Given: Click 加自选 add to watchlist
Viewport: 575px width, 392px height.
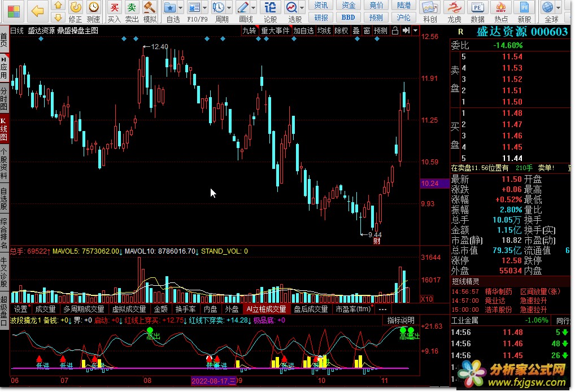Looking at the screenshot, I should 304,31.
